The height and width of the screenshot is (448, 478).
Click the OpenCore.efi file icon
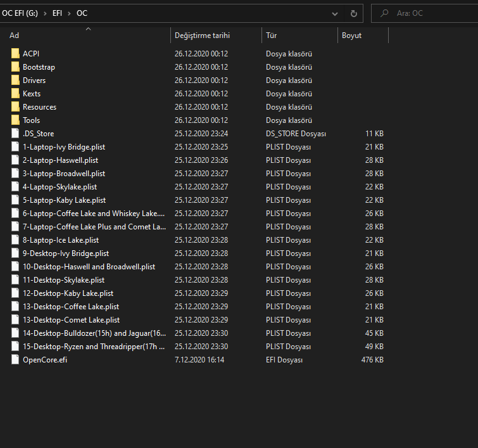(15, 359)
